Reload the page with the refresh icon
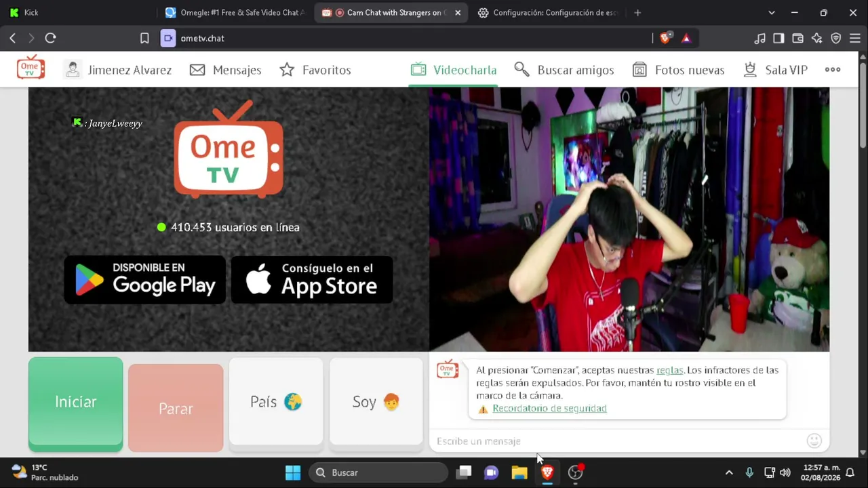This screenshot has height=488, width=868. [50, 39]
